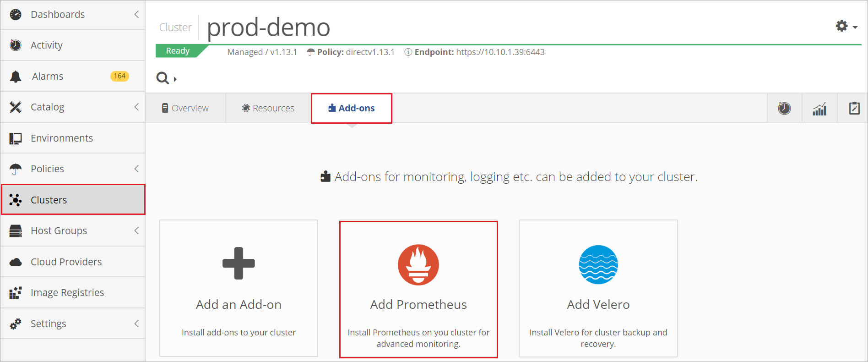The height and width of the screenshot is (362, 868).
Task: Open the gear settings menu
Action: click(x=846, y=26)
